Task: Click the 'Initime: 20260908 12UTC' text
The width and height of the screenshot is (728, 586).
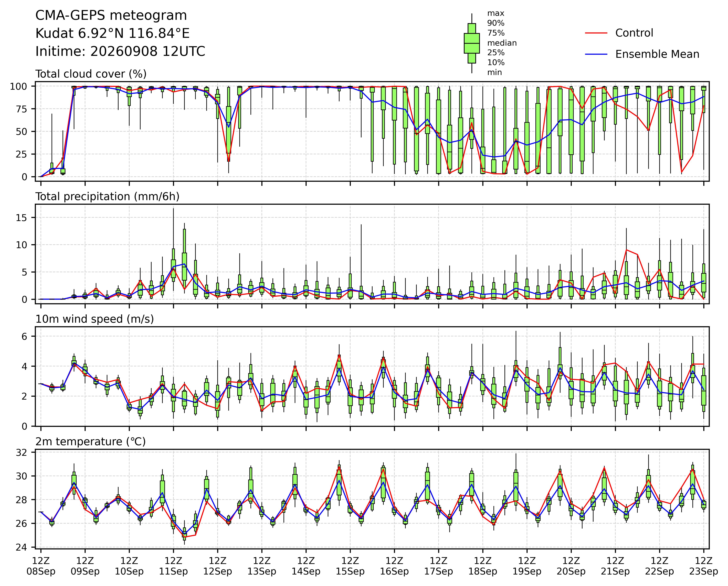Action: click(120, 51)
